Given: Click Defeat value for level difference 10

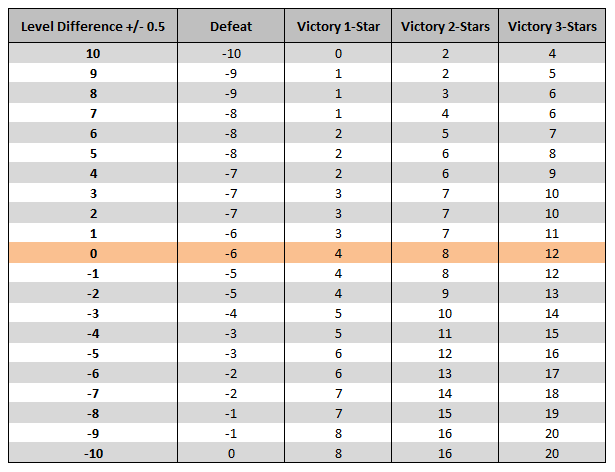Looking at the screenshot, I should point(232,53).
